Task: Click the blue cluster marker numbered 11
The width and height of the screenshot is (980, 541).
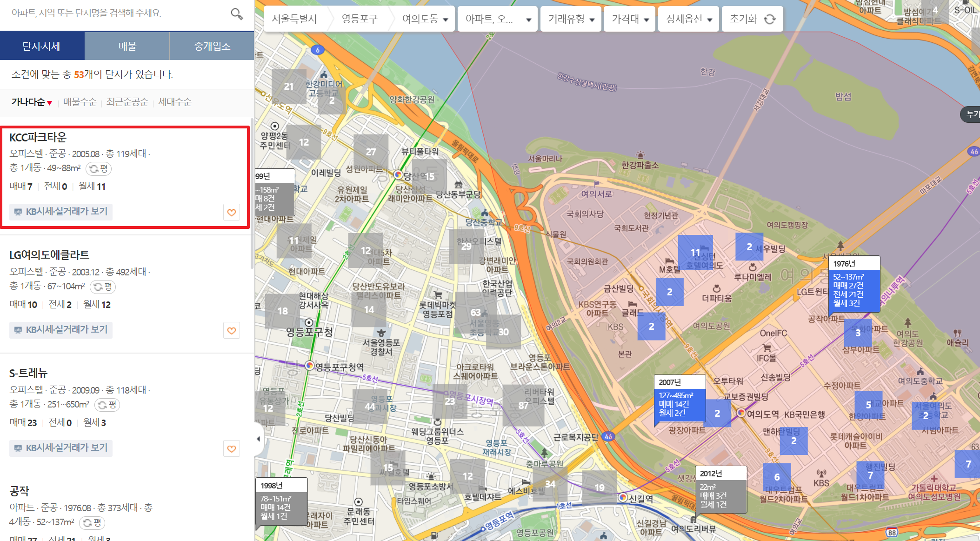Action: (x=695, y=252)
